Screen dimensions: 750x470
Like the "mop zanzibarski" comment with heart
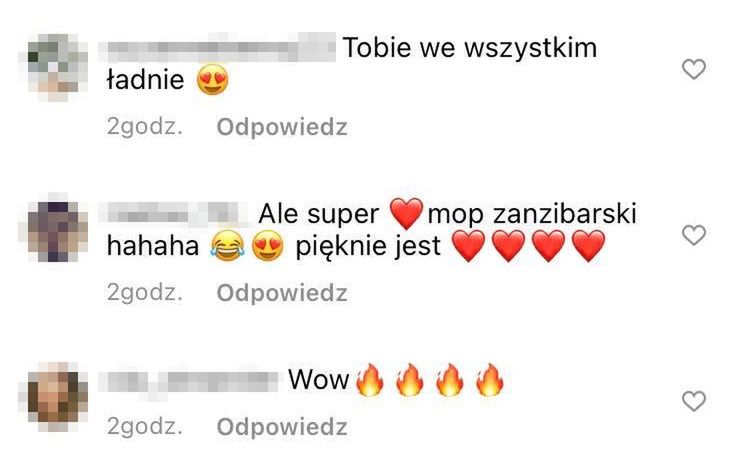(694, 235)
